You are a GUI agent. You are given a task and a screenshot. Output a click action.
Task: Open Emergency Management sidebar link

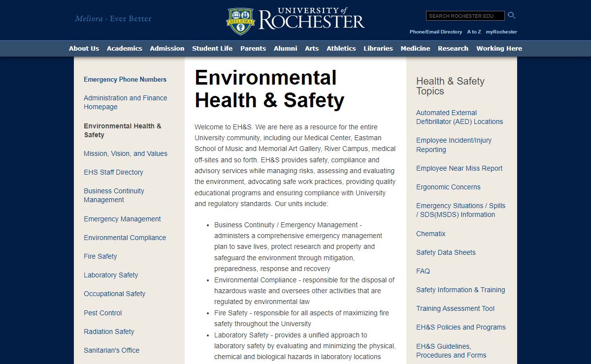tap(122, 219)
